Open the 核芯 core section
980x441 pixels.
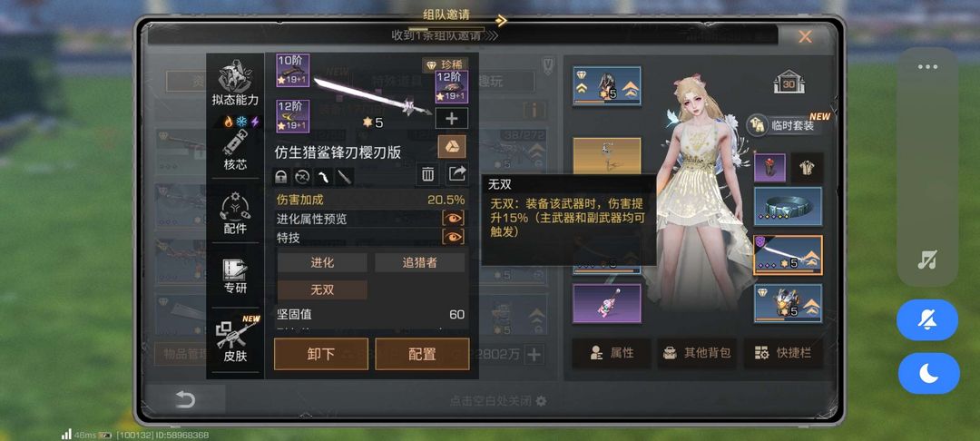(235, 150)
